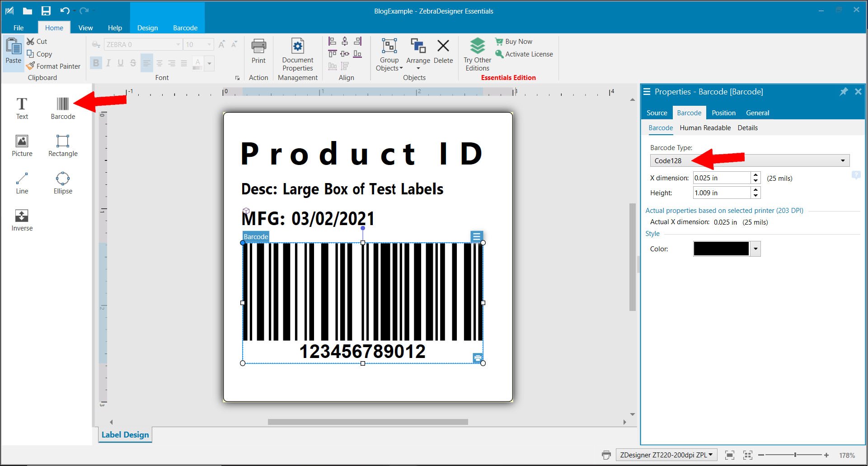
Task: Delete the selected object
Action: (x=443, y=51)
